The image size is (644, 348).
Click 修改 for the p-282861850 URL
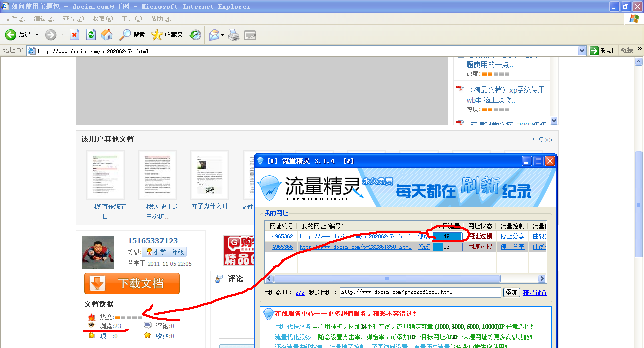424,247
